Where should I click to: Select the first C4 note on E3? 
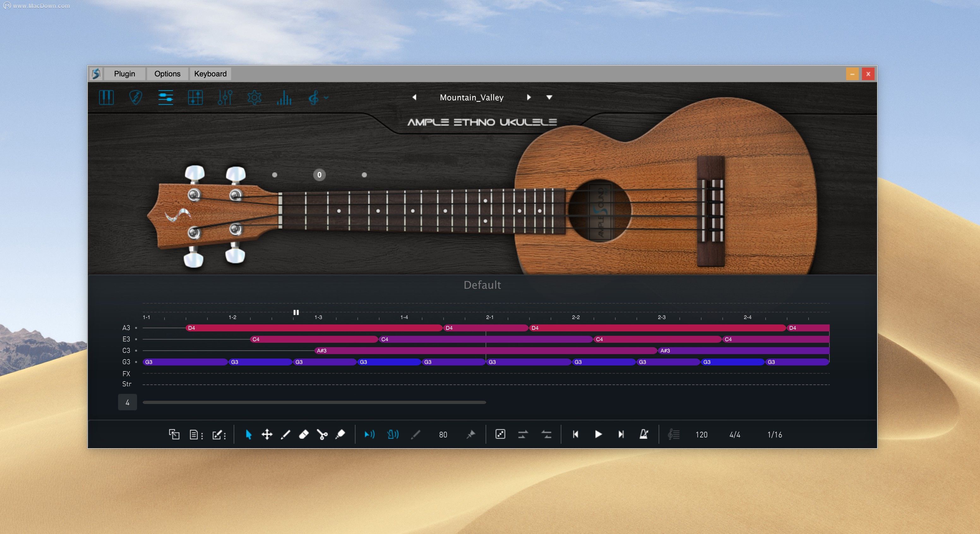tap(314, 339)
